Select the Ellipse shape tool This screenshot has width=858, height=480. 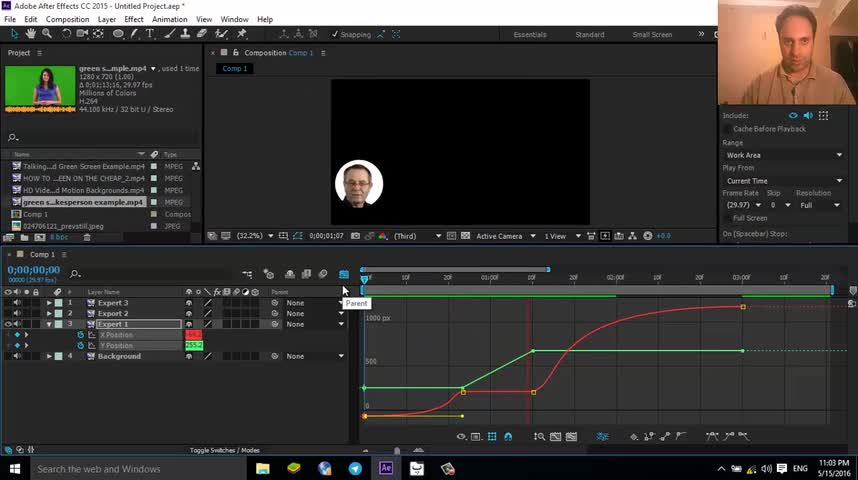[118, 34]
